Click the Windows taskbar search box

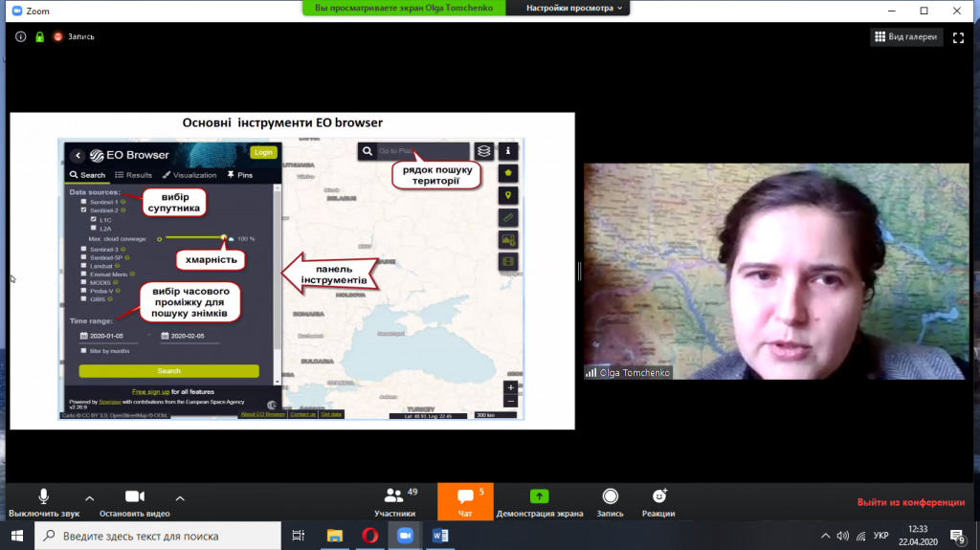point(158,536)
